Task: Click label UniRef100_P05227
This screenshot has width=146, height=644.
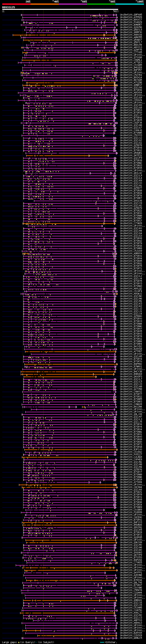Action: click(131, 454)
